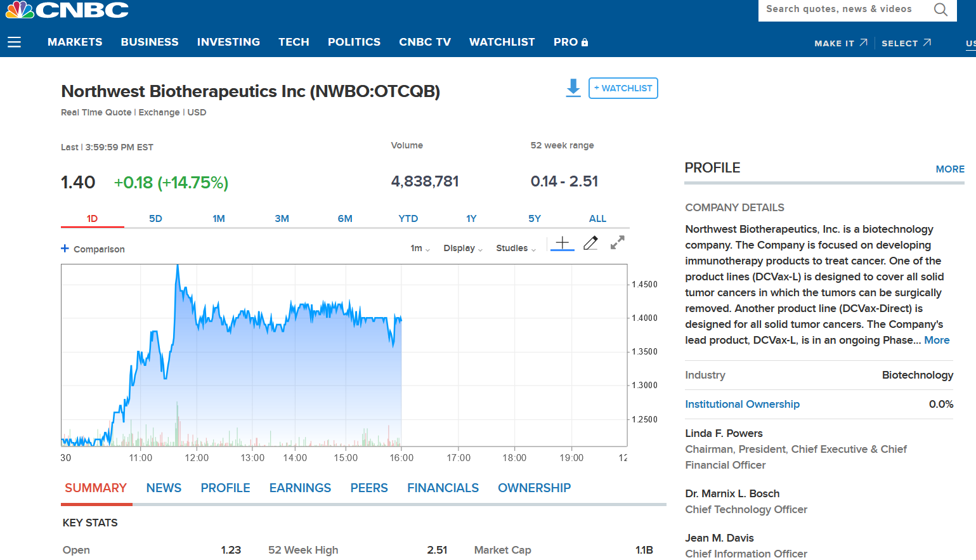Select the ALL time range

tap(597, 218)
